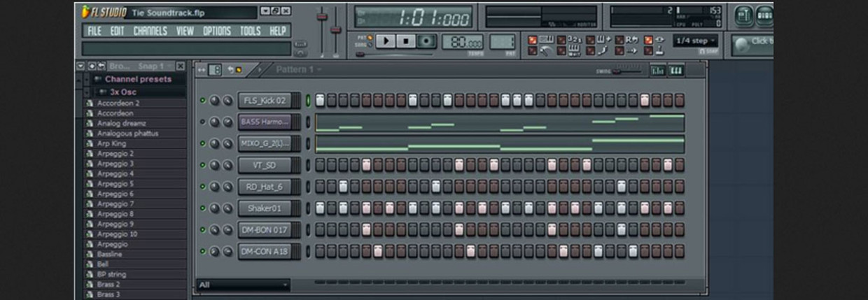The image size is (868, 300).
Task: Adjust the swing slider
Action: click(626, 70)
